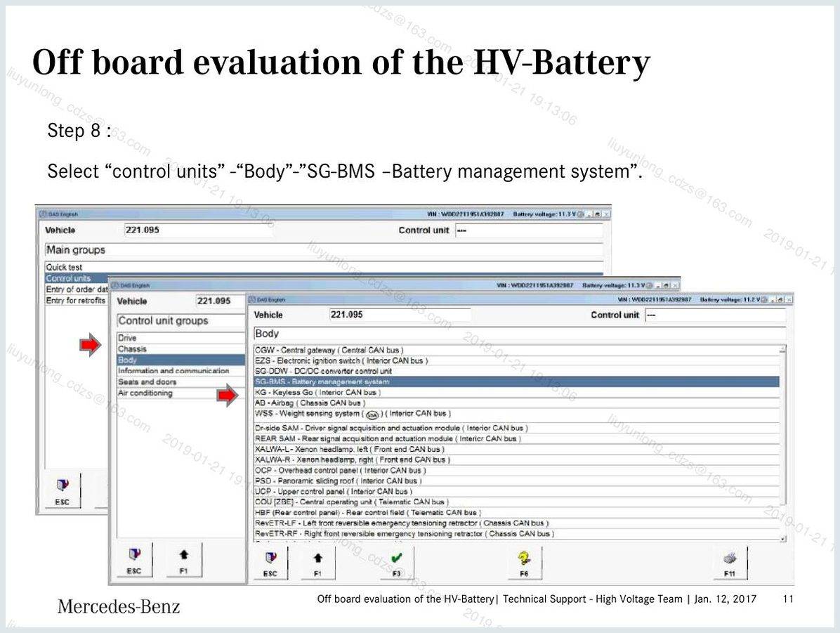The width and height of the screenshot is (840, 633).
Task: Select HBF Rear control panel entry
Action: (x=516, y=512)
